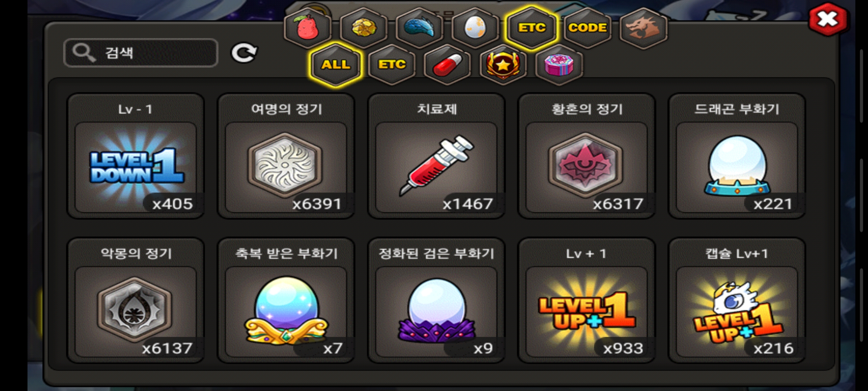868x391 pixels.
Task: Select the Lv - 1 Level Down item
Action: click(x=136, y=156)
